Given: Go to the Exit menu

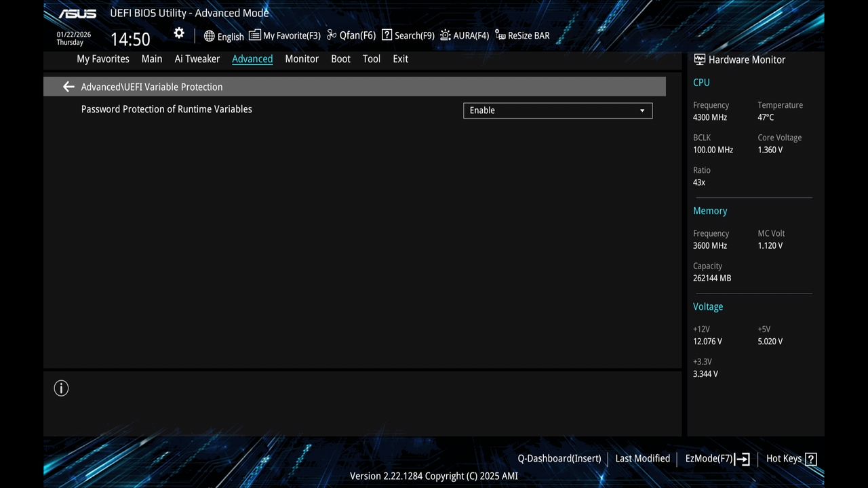Looking at the screenshot, I should (x=400, y=59).
